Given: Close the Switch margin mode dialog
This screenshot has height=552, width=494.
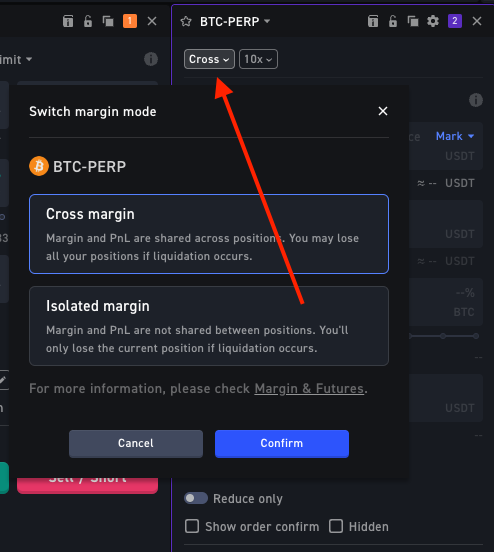Looking at the screenshot, I should point(383,111).
